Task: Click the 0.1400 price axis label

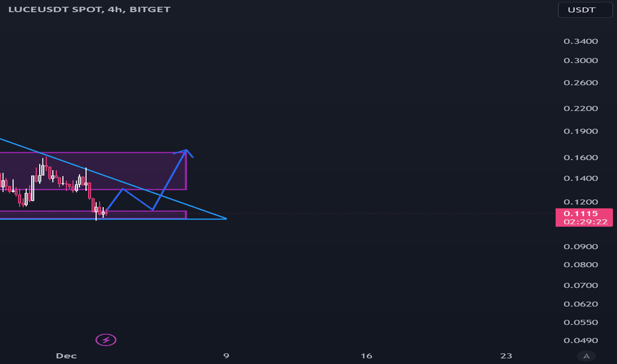Action: [x=581, y=178]
